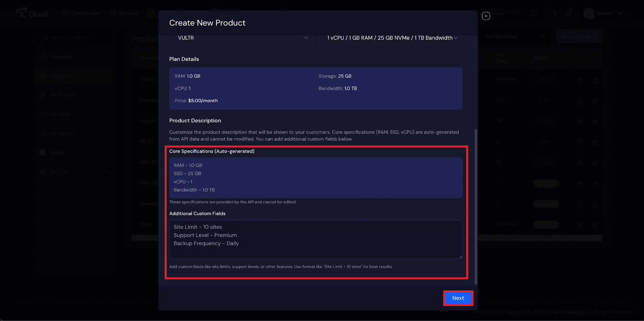Close the Create New Product dialog
This screenshot has height=321, width=644.
486,16
